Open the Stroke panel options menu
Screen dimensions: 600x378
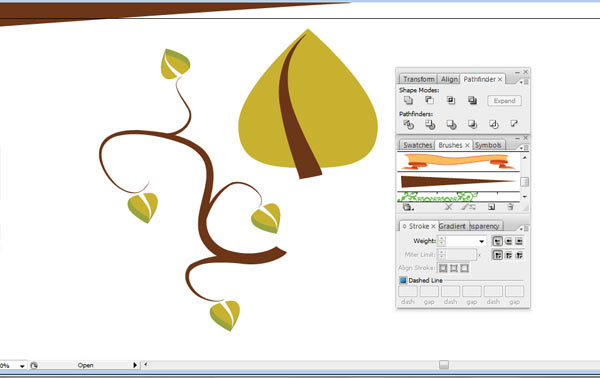coord(524,228)
